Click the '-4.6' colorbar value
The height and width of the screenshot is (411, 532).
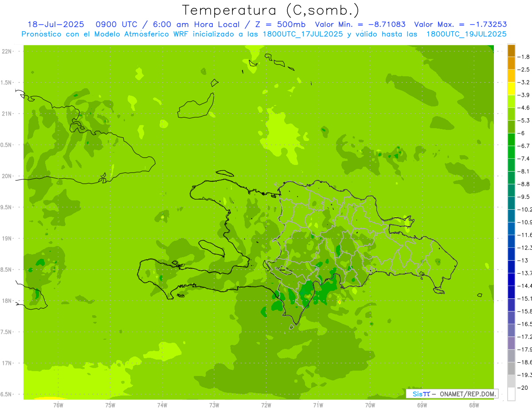[x=524, y=108]
